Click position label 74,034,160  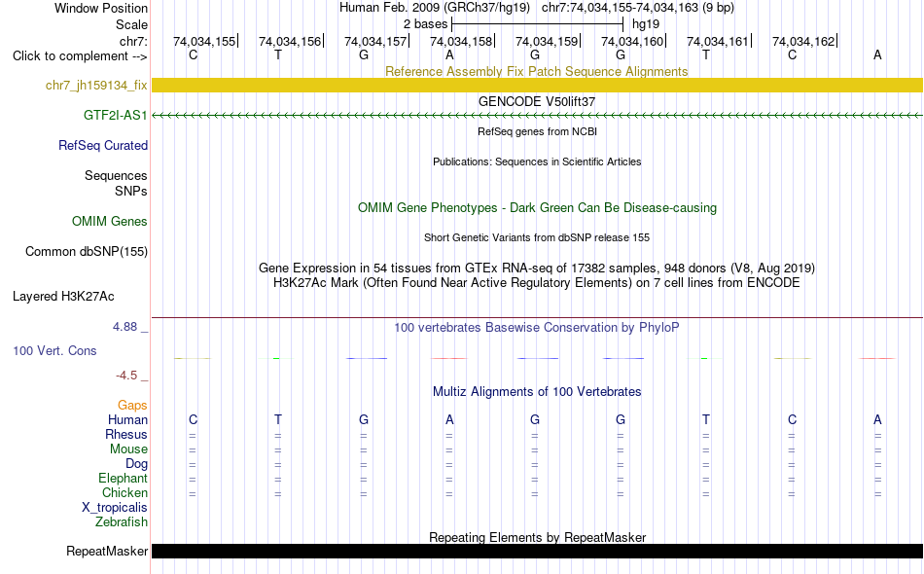point(632,42)
